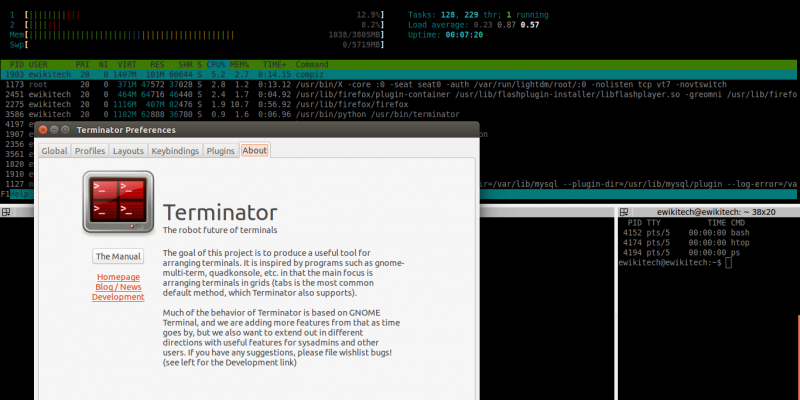Click 'The robot future of terminals' tagline
Image resolution: width=800 pixels, height=400 pixels.
coord(220,230)
